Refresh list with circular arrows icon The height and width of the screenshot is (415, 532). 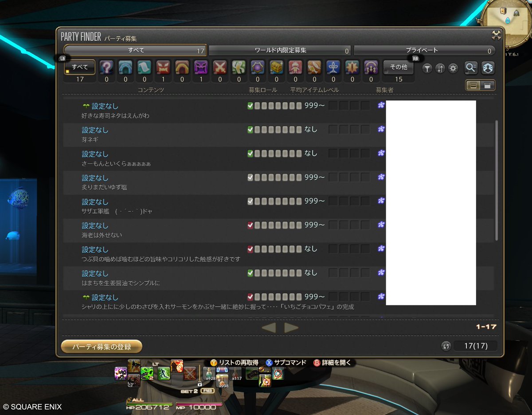(446, 346)
